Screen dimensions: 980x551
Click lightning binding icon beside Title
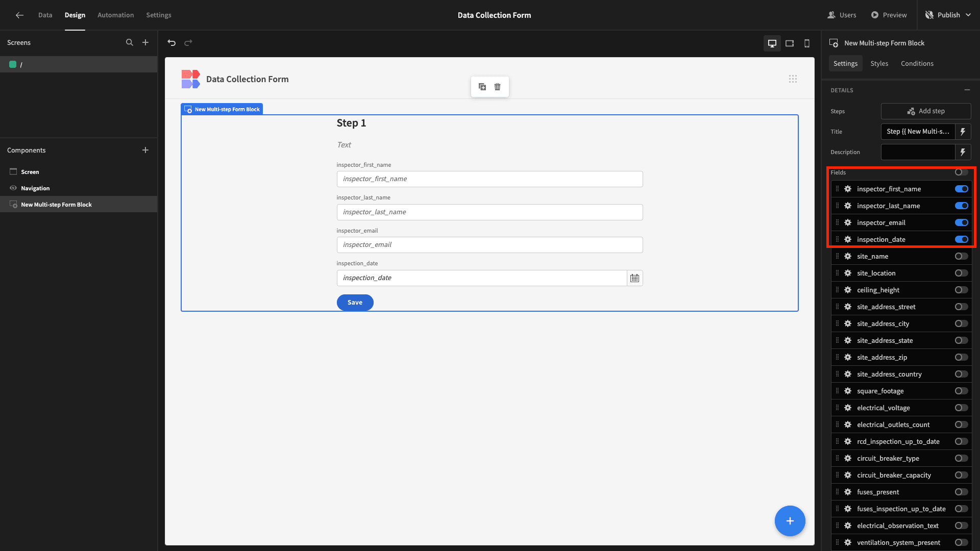(963, 132)
